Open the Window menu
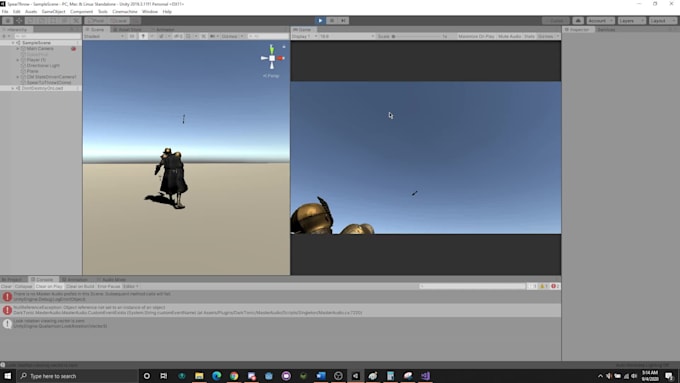 click(x=150, y=12)
